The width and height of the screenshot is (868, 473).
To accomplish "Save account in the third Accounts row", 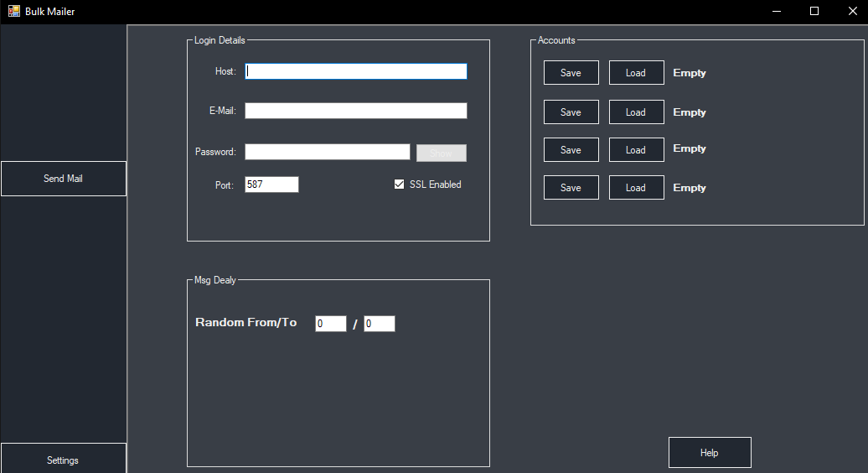I will [571, 149].
